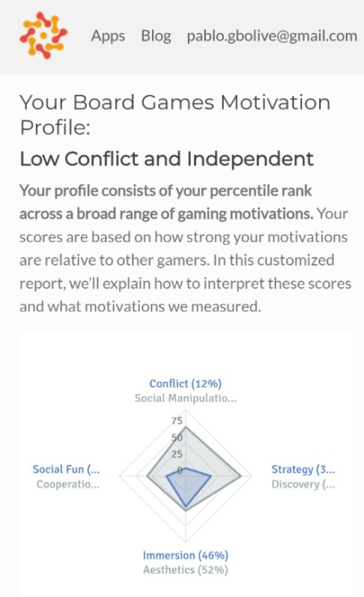This screenshot has width=364, height=597.
Task: Select the Strategy chart label
Action: click(x=303, y=469)
